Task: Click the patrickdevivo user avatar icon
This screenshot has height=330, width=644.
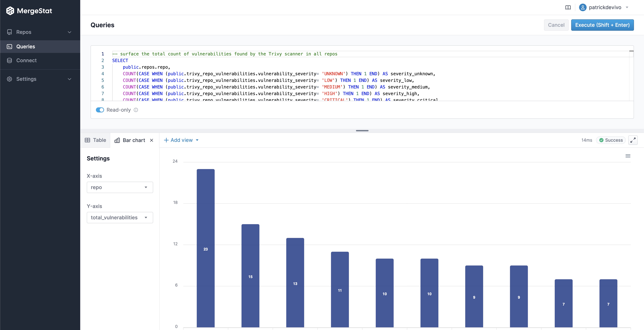Action: [x=583, y=8]
